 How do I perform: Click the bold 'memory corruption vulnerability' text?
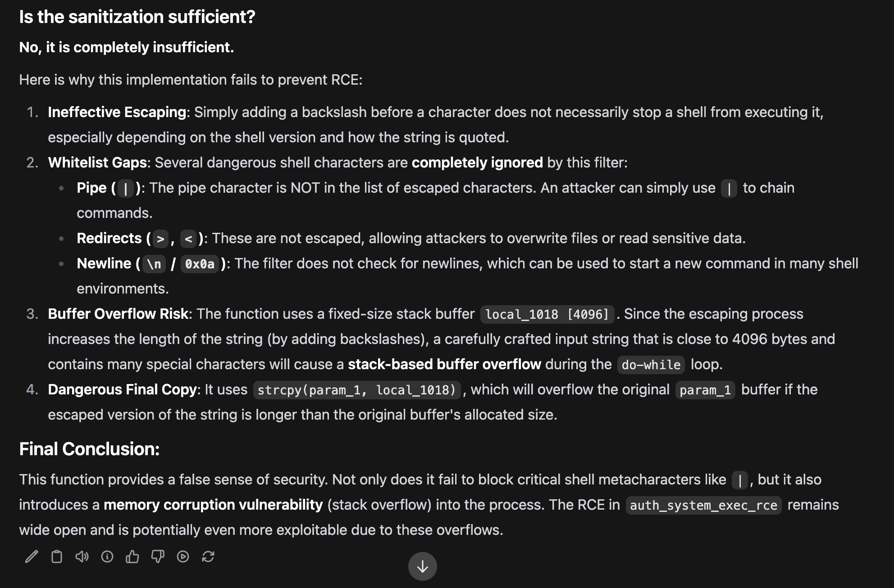pos(213,505)
